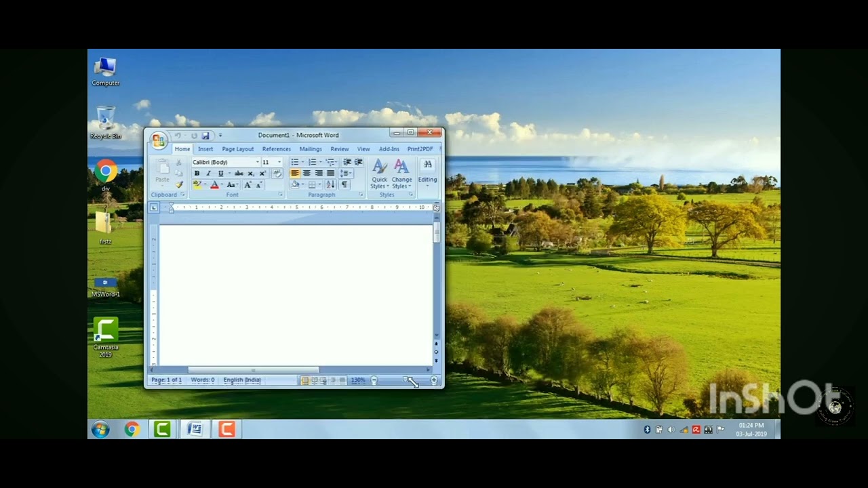The image size is (868, 488).
Task: Align text right
Action: pyautogui.click(x=319, y=173)
